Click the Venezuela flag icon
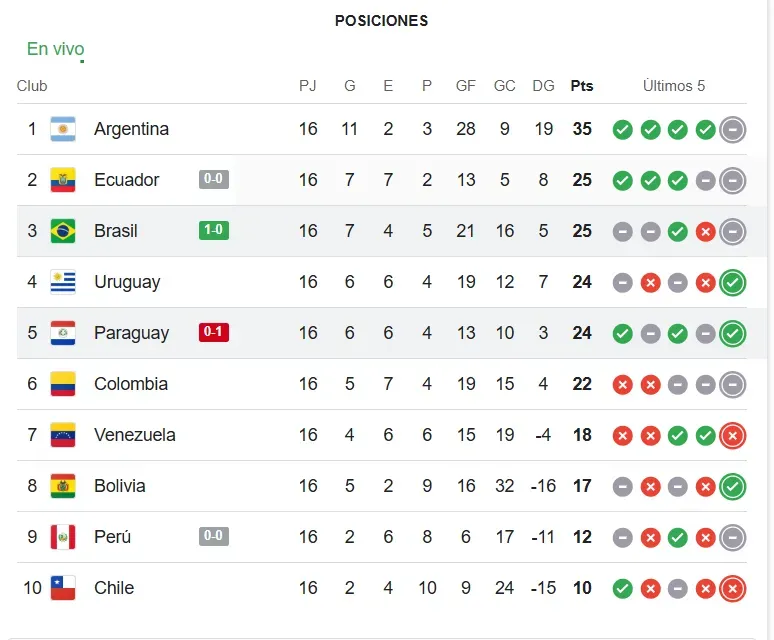The image size is (774, 640). point(63,435)
